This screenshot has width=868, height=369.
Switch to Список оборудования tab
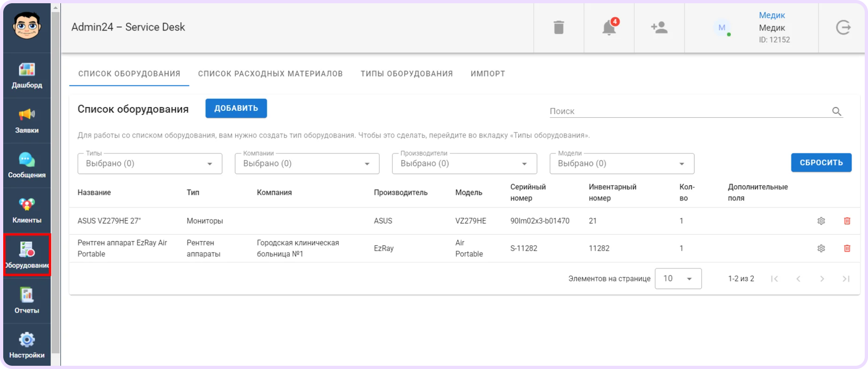point(129,73)
